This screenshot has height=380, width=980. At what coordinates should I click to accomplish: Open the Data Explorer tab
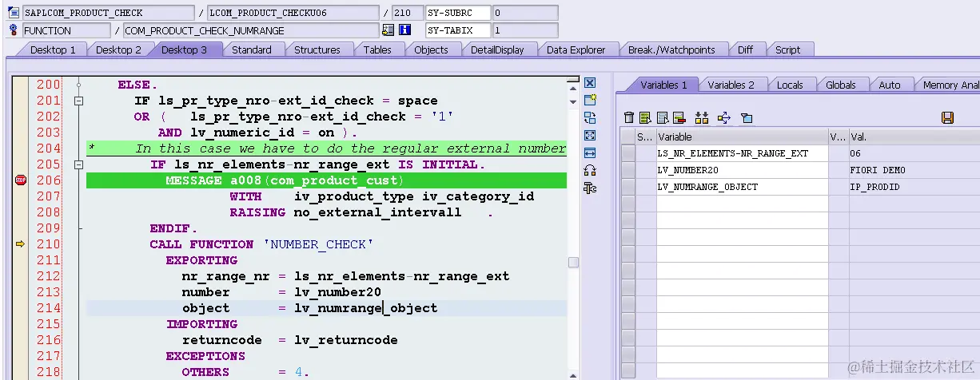pos(576,49)
